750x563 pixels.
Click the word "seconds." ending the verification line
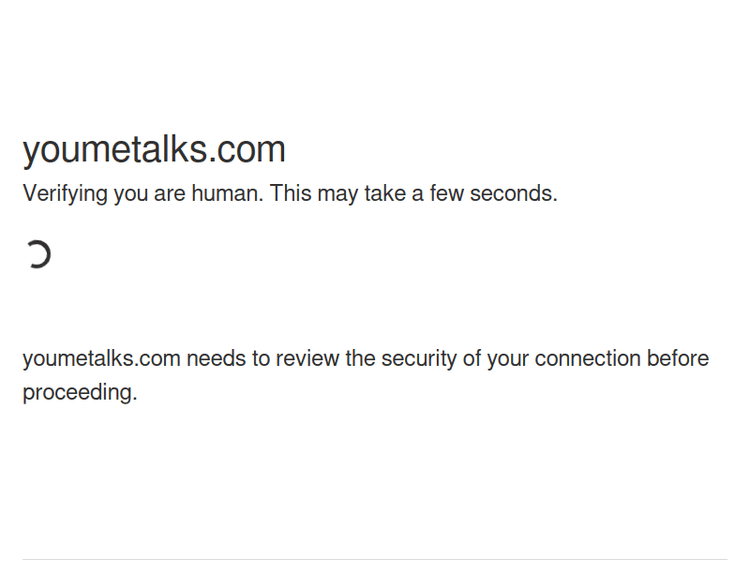(x=514, y=193)
